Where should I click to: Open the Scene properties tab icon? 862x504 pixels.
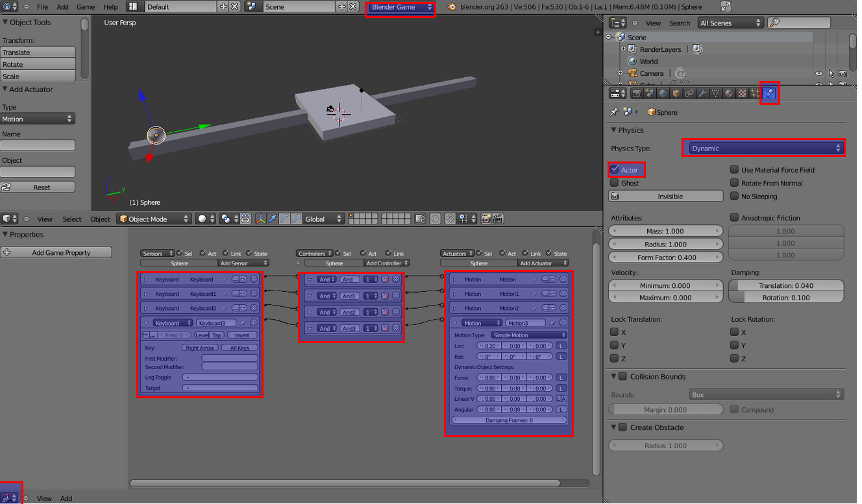click(650, 93)
